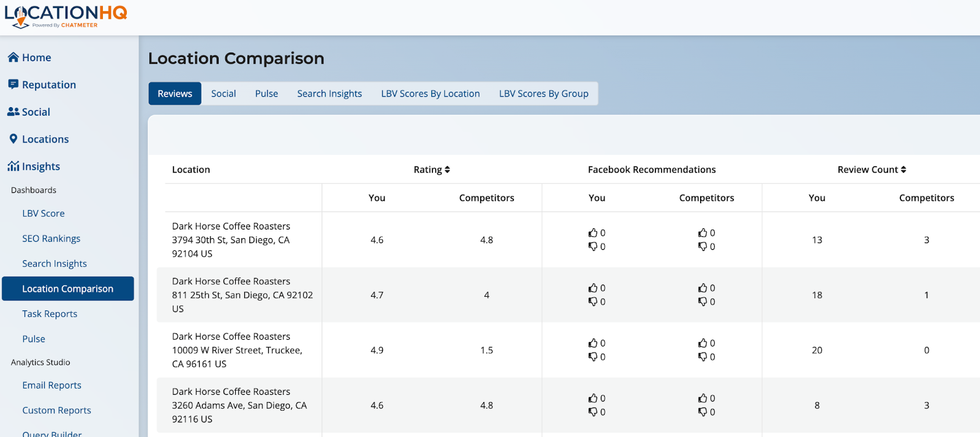
Task: Open Pulse in the sidebar
Action: pyautogui.click(x=34, y=339)
